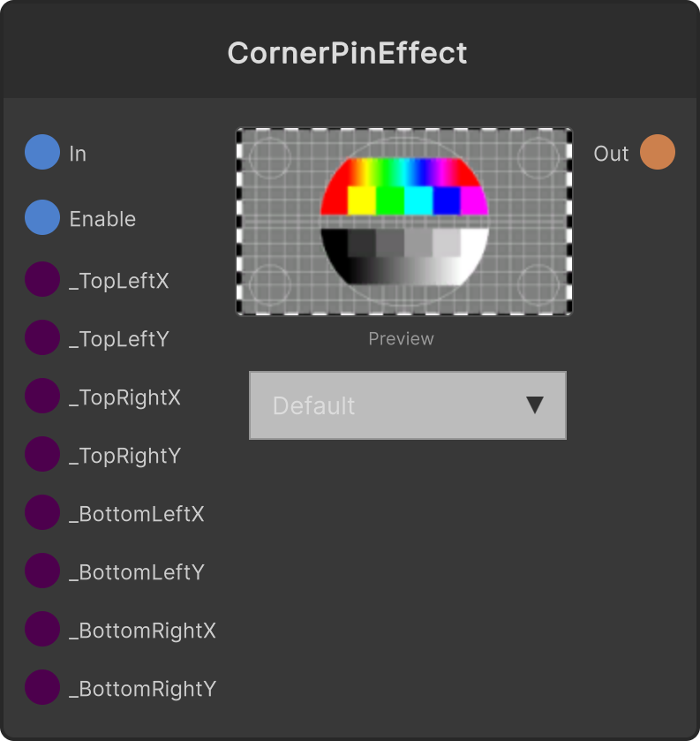Screen dimensions: 700x741
Task: Connect from the _BottomLeftX port
Action: coord(42,512)
